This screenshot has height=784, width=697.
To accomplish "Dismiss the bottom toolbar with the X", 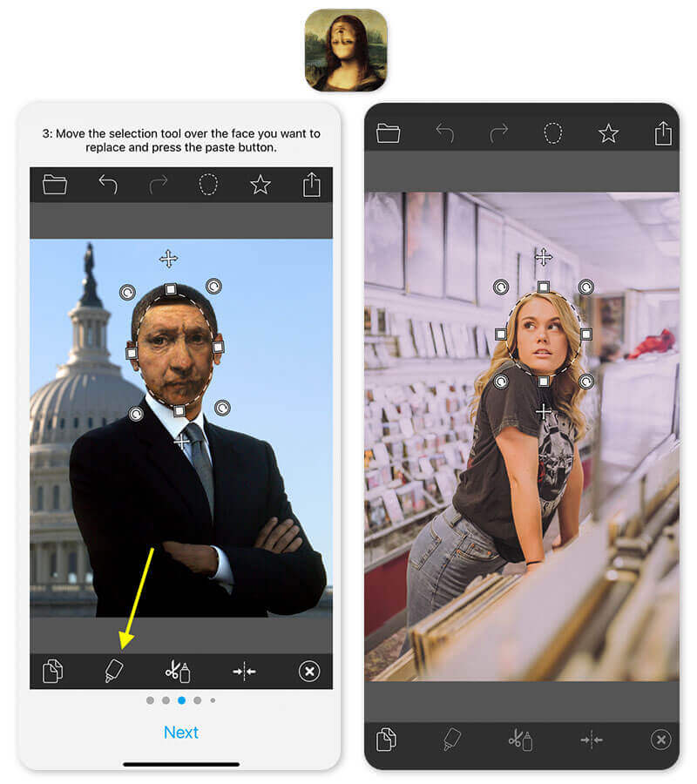I will (308, 669).
